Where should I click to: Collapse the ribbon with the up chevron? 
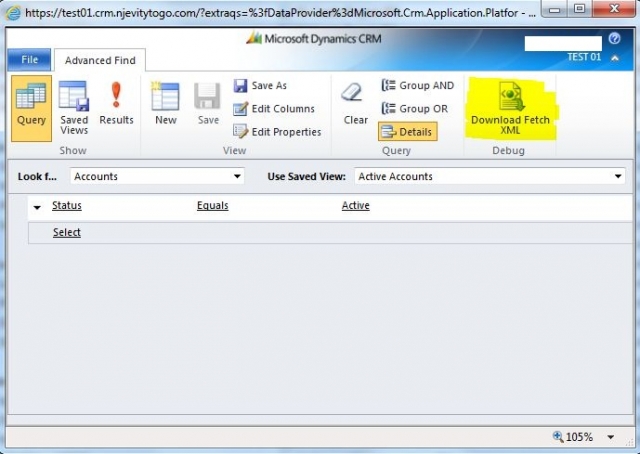(615, 58)
